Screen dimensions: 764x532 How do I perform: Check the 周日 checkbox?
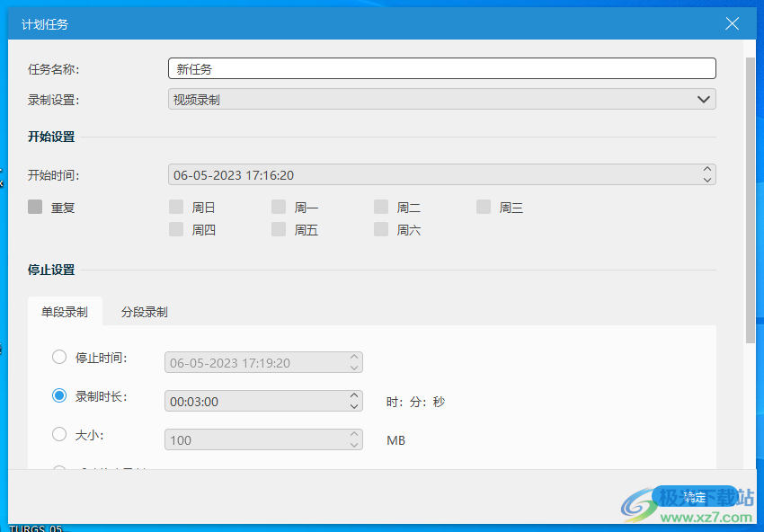click(176, 207)
